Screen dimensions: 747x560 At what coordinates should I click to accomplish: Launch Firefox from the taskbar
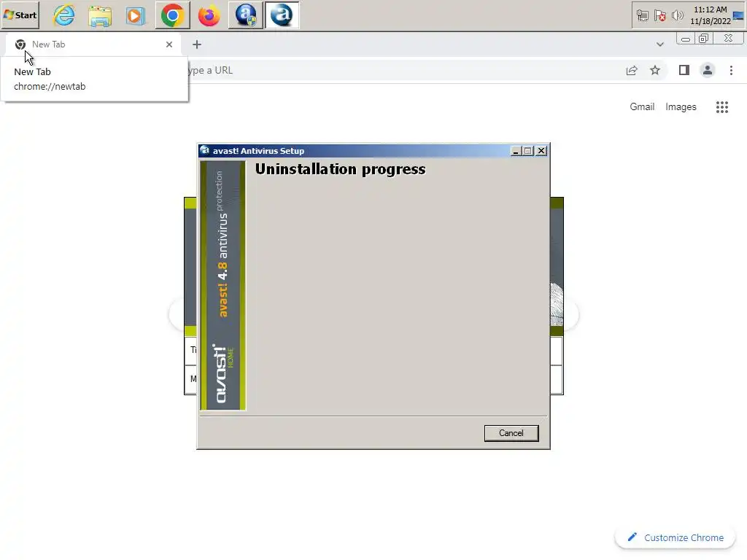(x=209, y=15)
